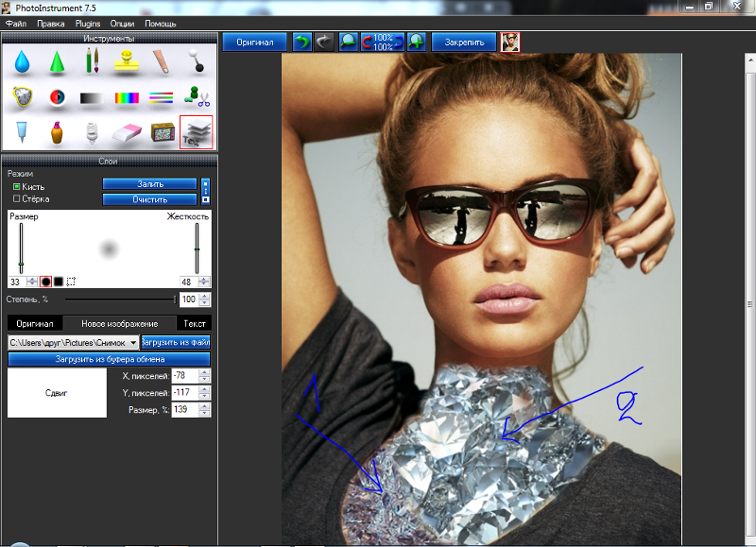
Task: Open the photo thumbnail in toolbar
Action: 510,42
